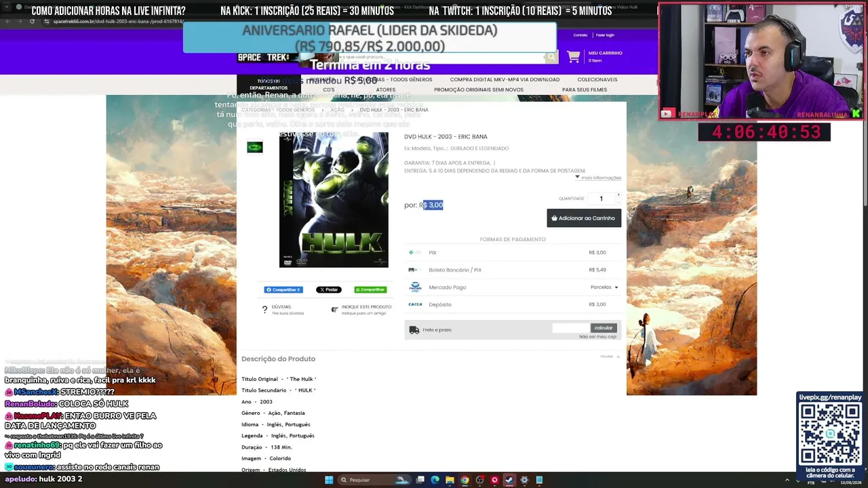868x488 pixels.
Task: Launch Microsoft Edge from the taskbar
Action: 435,480
